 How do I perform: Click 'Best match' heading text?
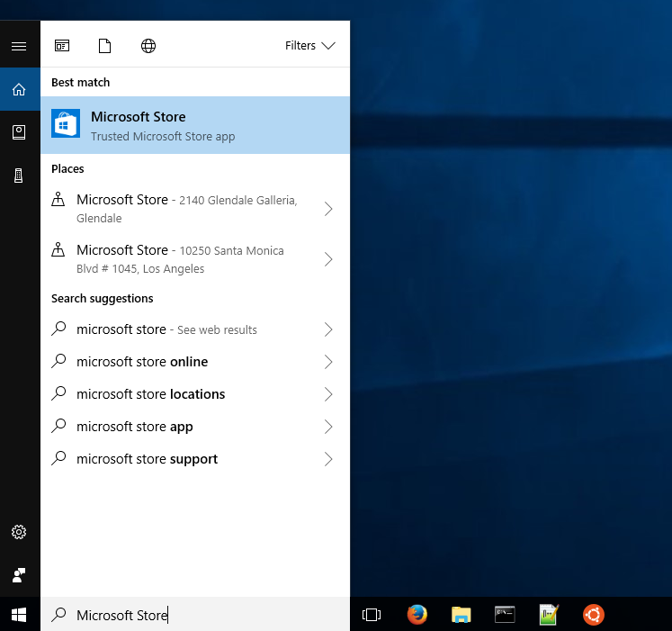click(x=81, y=82)
